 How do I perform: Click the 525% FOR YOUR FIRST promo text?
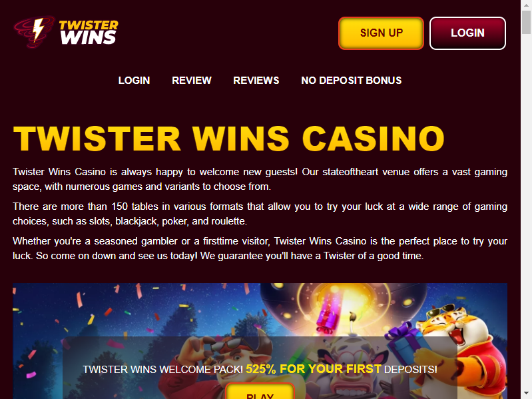[313, 369]
